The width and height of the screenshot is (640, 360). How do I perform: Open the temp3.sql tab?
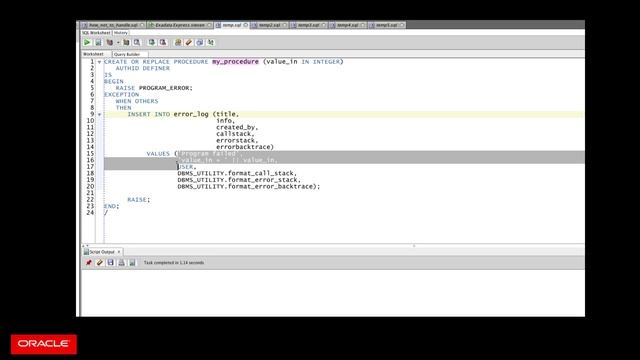(x=308, y=25)
